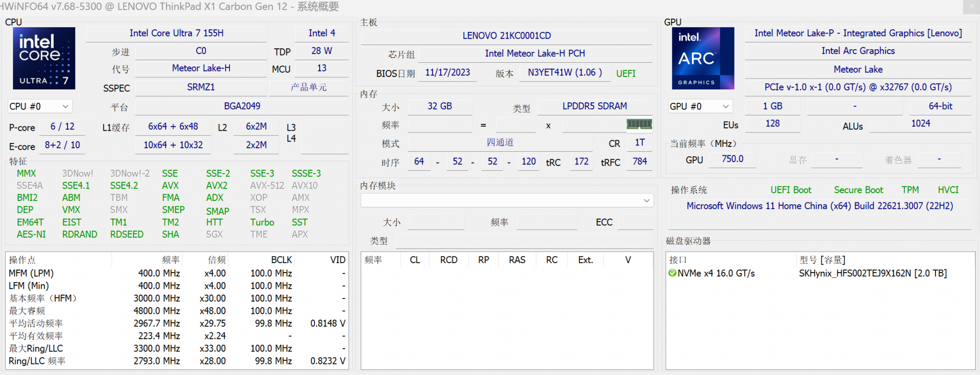Click the Intel Core Ultra 7 logo
The width and height of the screenshot is (980, 375).
(44, 58)
